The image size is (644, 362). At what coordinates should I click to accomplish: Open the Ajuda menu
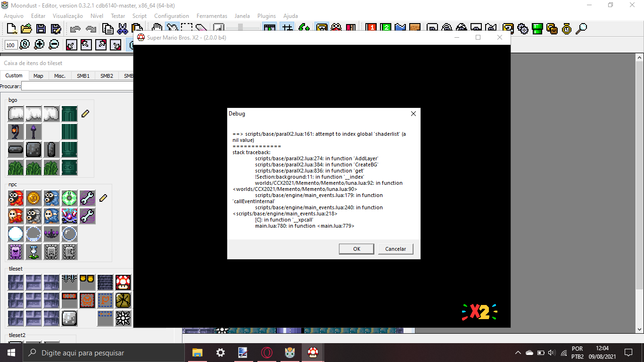(x=290, y=16)
